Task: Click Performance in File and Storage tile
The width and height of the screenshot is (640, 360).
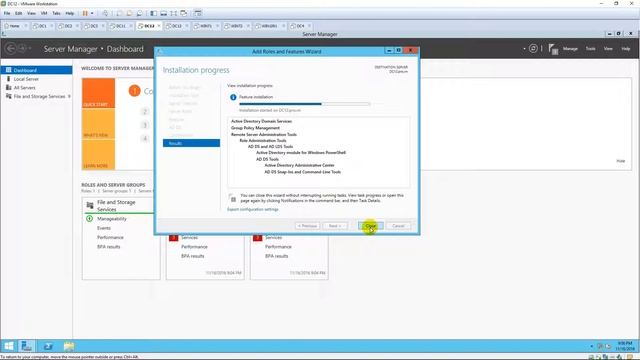Action: click(110, 237)
